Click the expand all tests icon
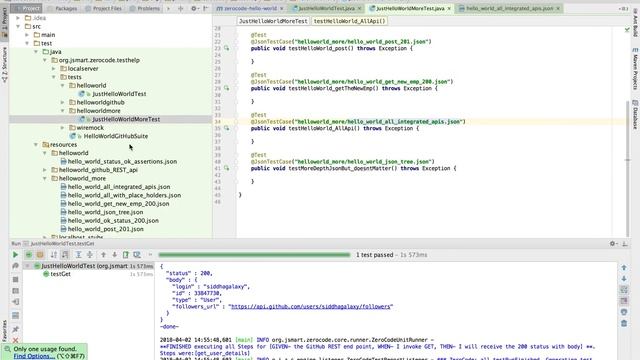The width and height of the screenshot is (640, 360). click(x=78, y=255)
